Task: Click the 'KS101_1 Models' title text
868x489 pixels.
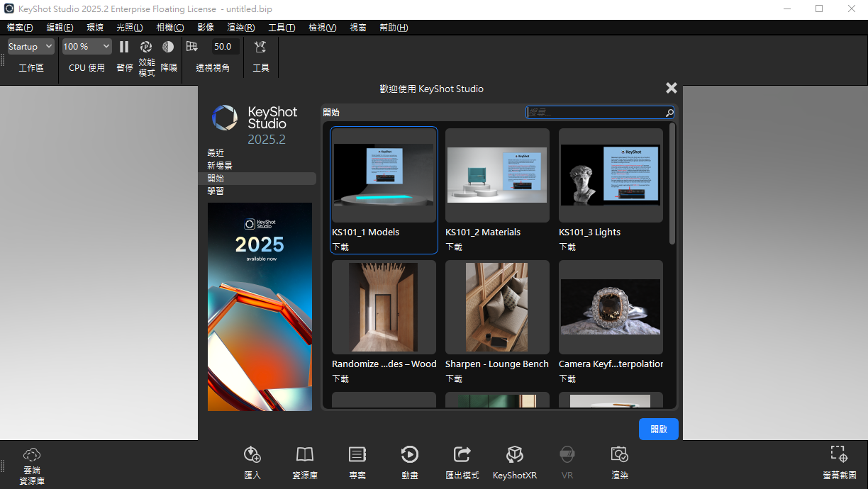Action: (x=366, y=232)
